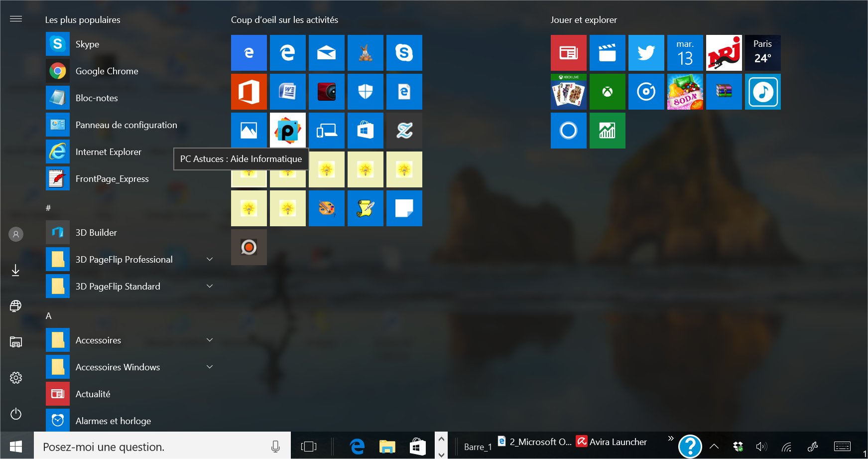This screenshot has height=459, width=868.
Task: Open Settings with the gear button
Action: pos(16,378)
